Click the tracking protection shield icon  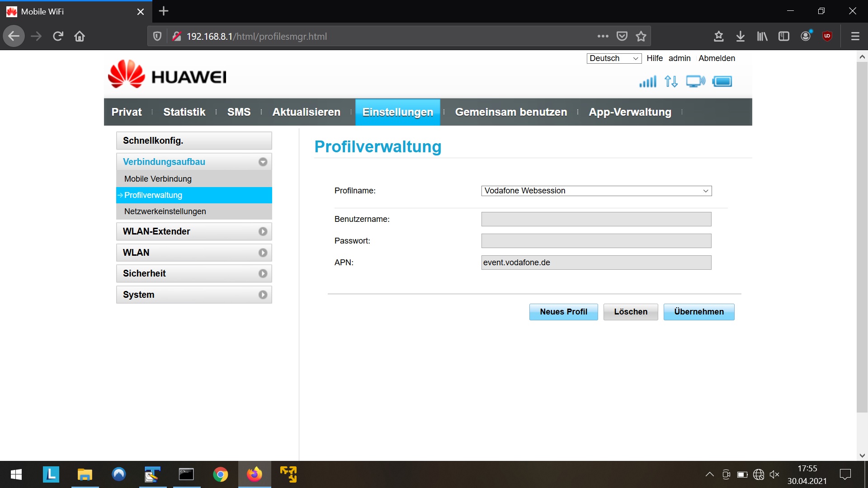pos(157,36)
